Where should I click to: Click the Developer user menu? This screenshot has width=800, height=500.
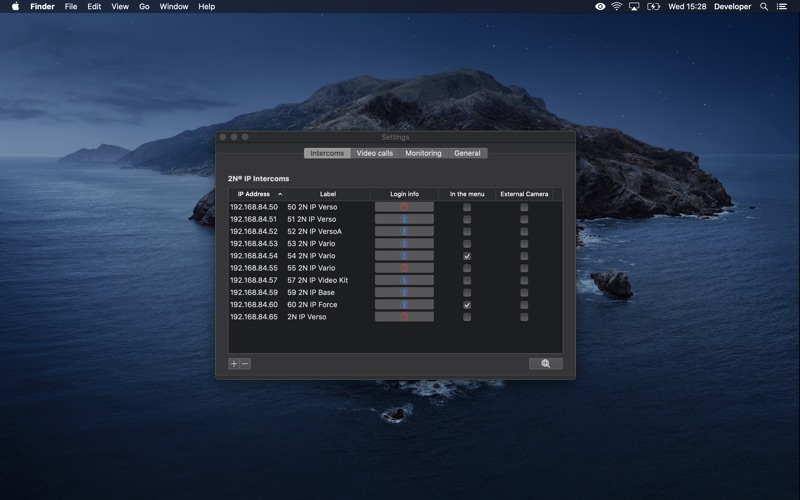(x=732, y=7)
